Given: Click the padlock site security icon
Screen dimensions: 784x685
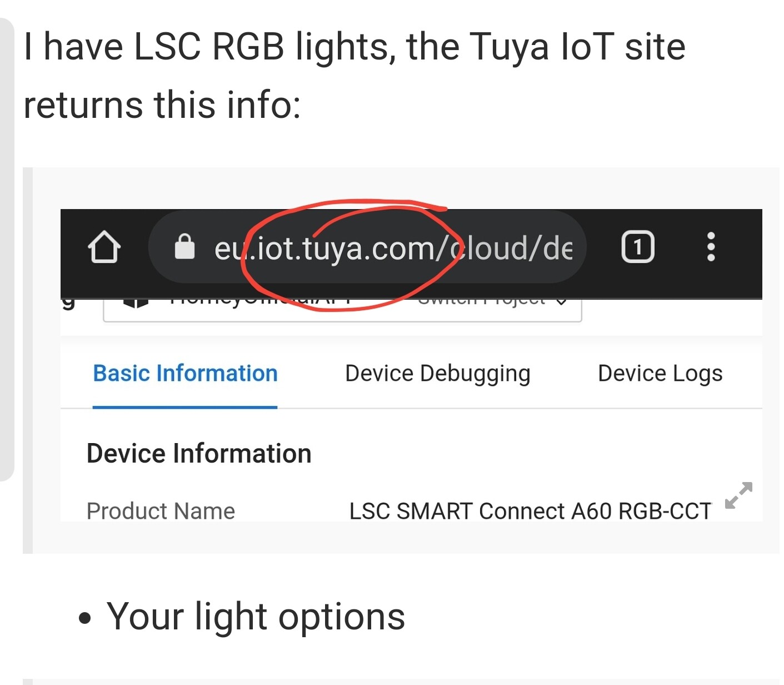Looking at the screenshot, I should pos(184,247).
